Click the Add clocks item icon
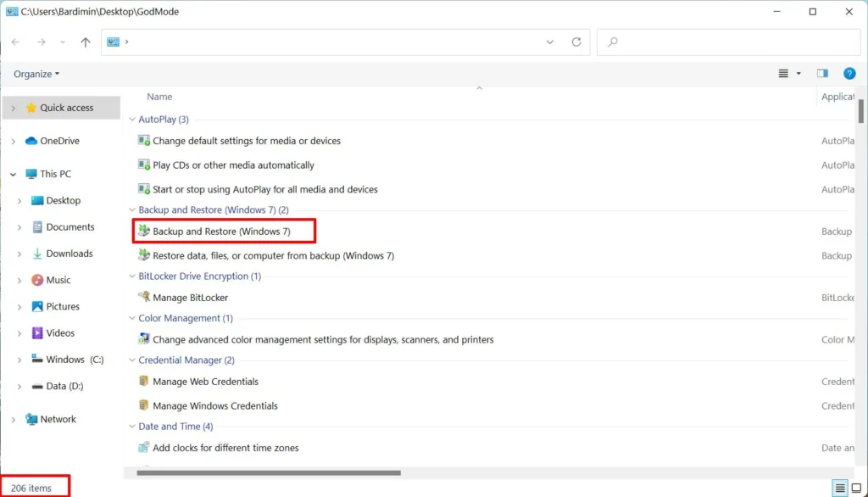The image size is (868, 497). tap(144, 447)
